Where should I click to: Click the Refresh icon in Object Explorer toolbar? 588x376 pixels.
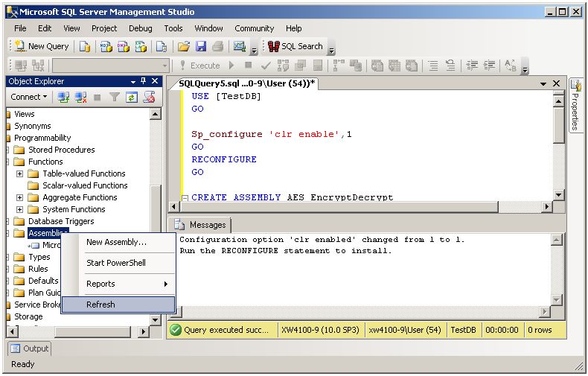tap(132, 97)
